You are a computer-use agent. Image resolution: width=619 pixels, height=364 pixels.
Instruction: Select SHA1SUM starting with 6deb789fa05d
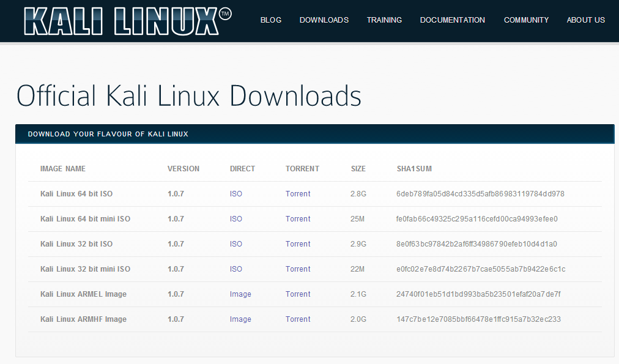[x=480, y=194]
